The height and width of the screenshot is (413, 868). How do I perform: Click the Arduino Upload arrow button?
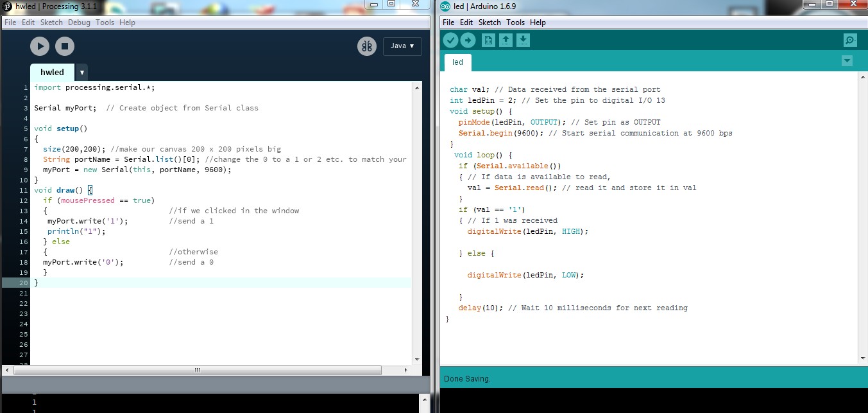click(x=468, y=40)
